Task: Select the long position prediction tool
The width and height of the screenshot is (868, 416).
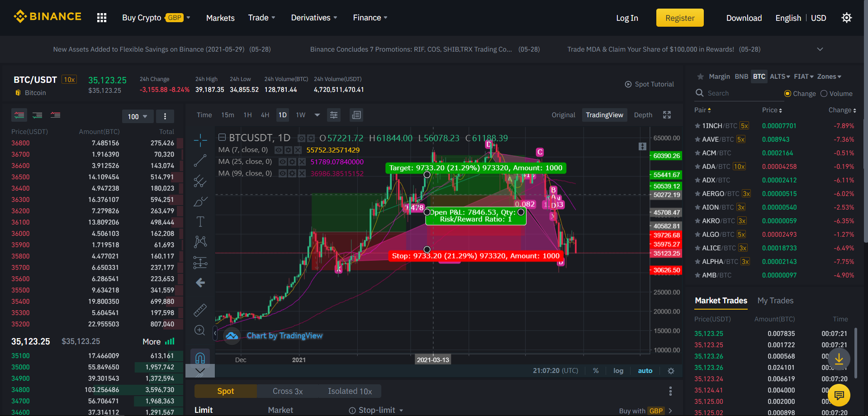Action: [x=200, y=263]
